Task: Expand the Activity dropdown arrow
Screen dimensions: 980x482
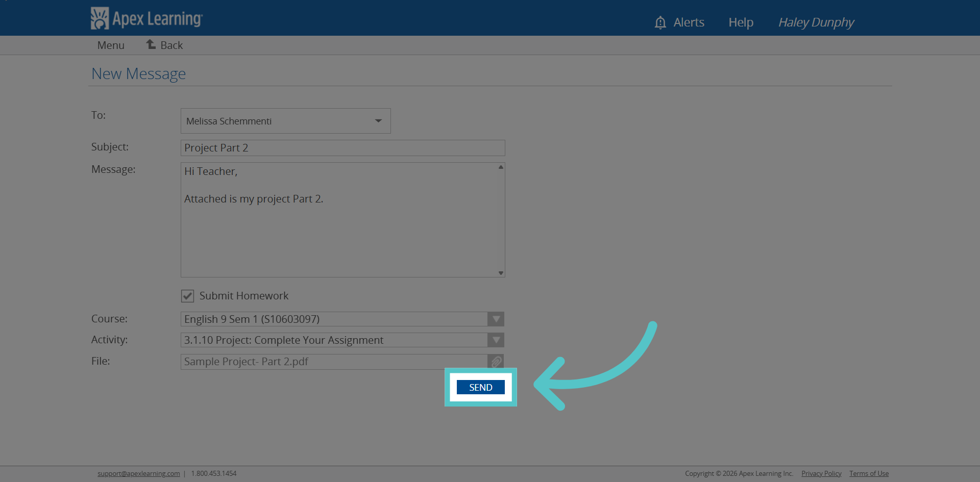Action: tap(496, 340)
